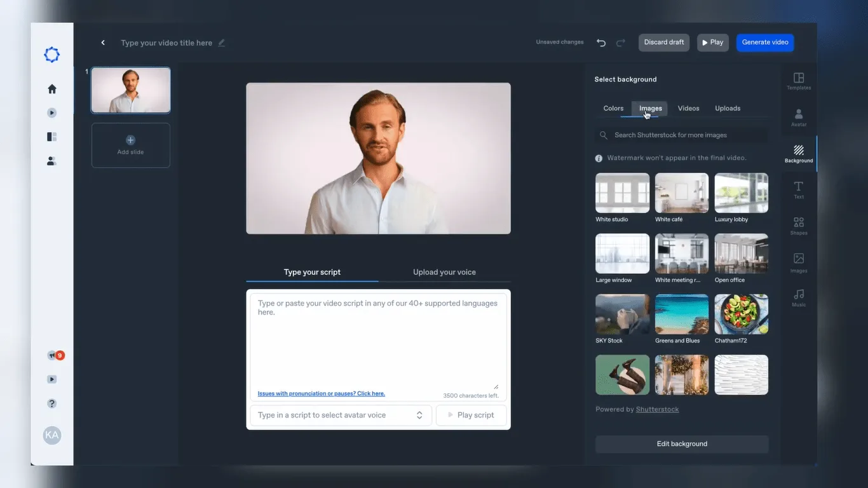868x488 pixels.
Task: Expand the avatar voice selection dropdown
Action: [x=341, y=415]
